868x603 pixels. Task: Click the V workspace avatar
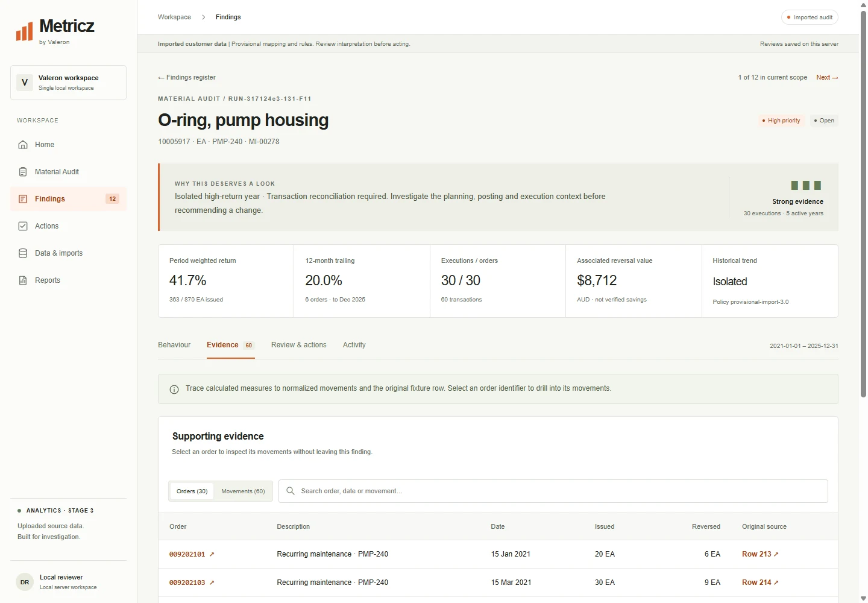click(x=25, y=83)
